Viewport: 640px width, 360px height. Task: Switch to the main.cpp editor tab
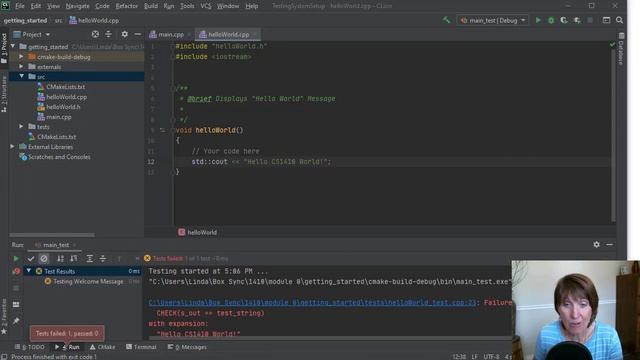click(170, 35)
